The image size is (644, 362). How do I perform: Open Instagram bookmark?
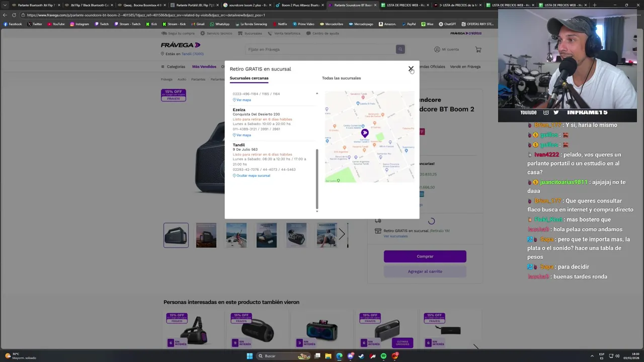pos(79,24)
